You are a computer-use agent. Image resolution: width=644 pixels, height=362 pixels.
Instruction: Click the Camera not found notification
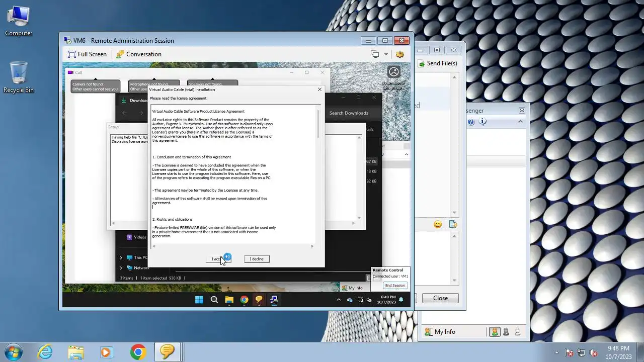tap(96, 86)
